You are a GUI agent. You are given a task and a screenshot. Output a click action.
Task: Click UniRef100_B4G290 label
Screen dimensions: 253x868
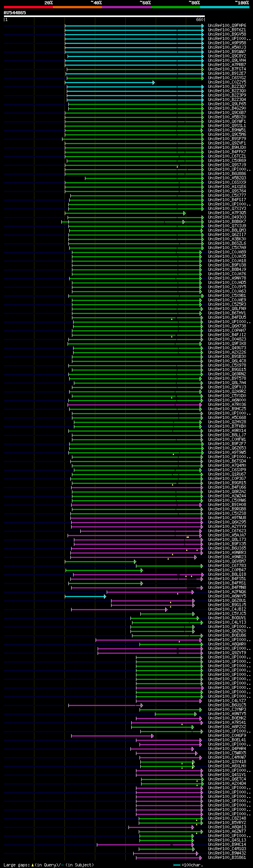(227, 108)
